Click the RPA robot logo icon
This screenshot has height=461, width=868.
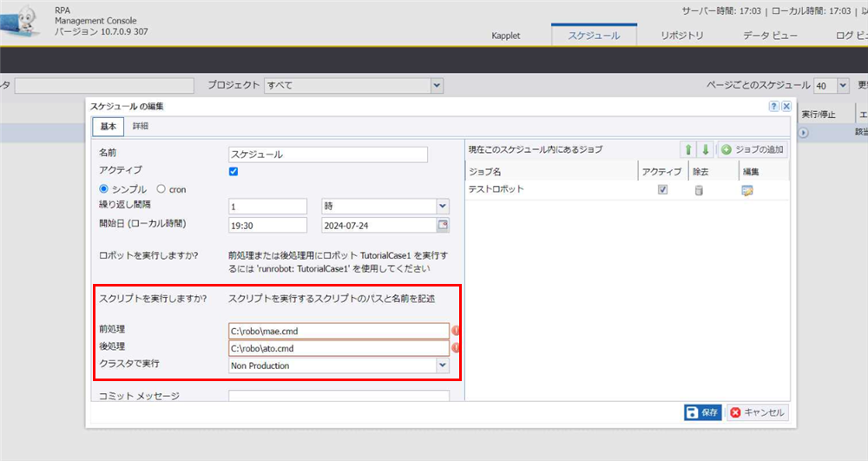coord(21,22)
